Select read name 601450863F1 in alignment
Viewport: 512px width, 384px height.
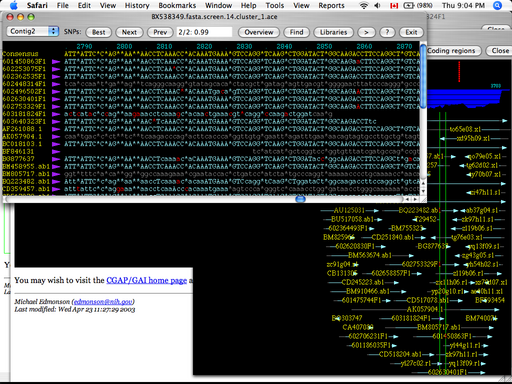click(x=24, y=62)
